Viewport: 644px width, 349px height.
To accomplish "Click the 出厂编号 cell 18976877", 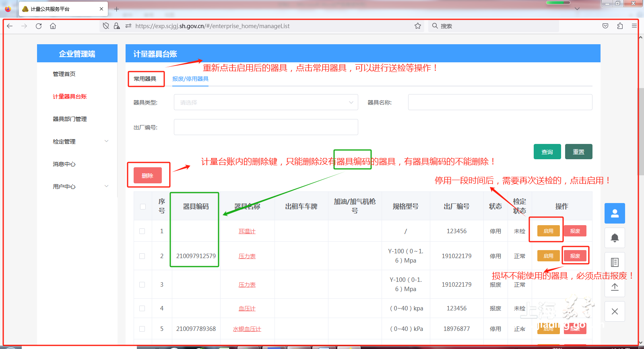I will [x=456, y=329].
